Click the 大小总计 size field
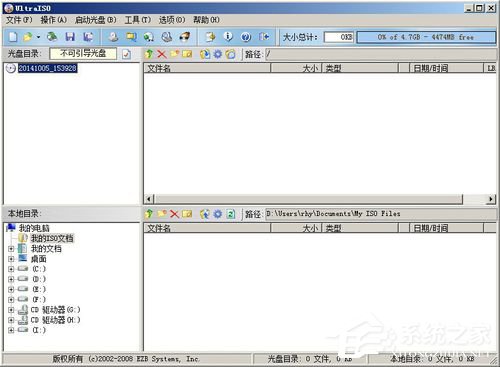This screenshot has width=500, height=367. pos(339,37)
